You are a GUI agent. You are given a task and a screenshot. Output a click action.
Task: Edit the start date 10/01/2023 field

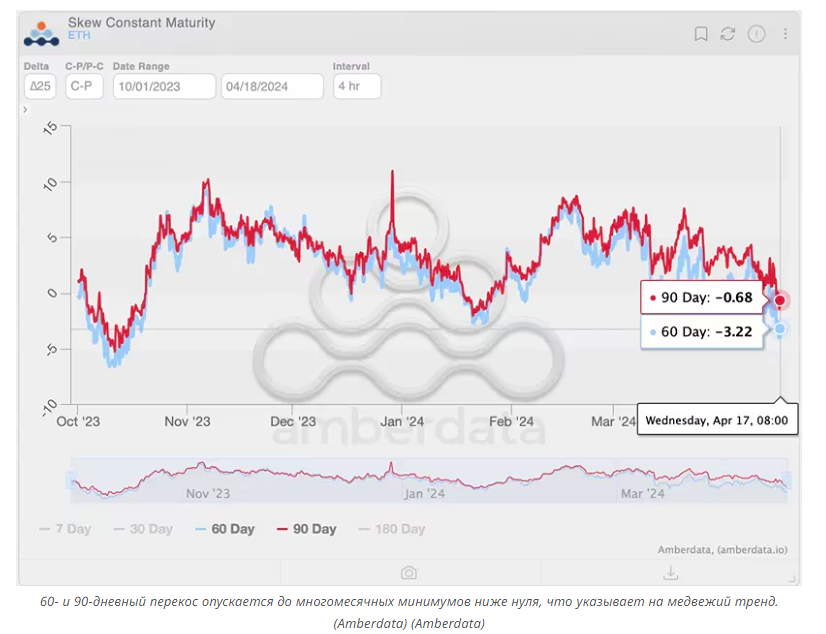click(164, 86)
